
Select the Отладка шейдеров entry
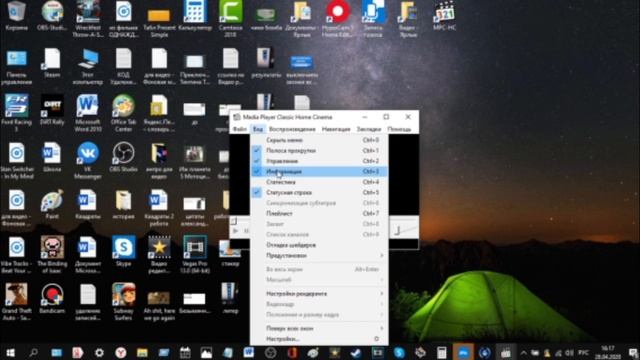pos(319,245)
